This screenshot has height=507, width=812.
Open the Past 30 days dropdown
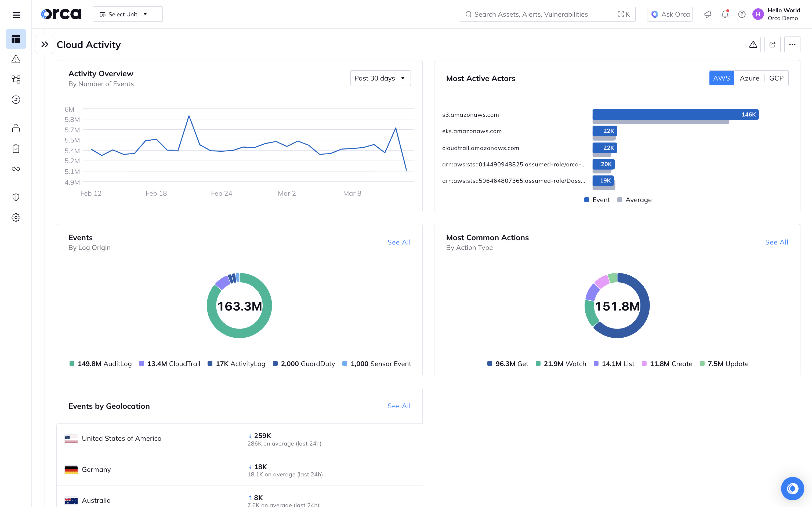tap(380, 78)
